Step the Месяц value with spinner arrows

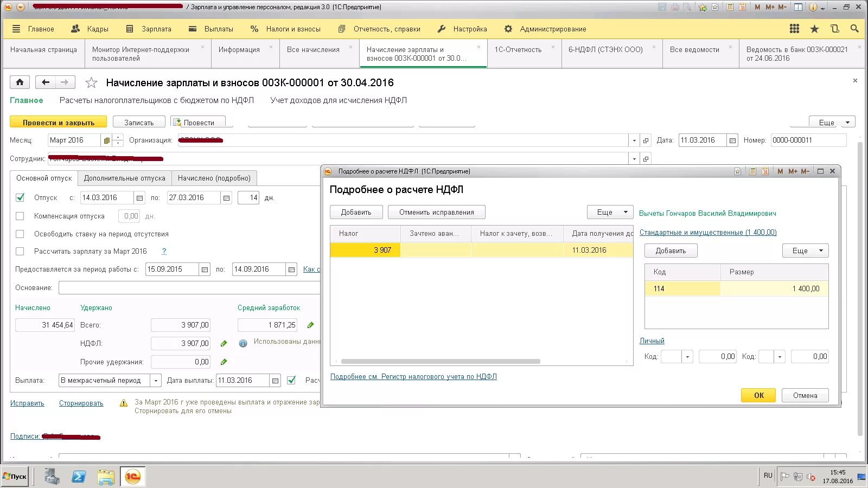pos(118,140)
